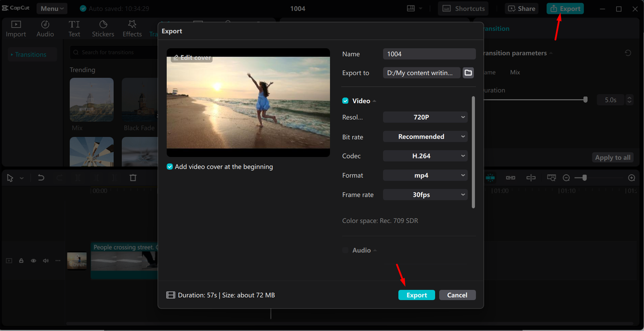
Task: Click the export cover preview image
Action: (248, 103)
